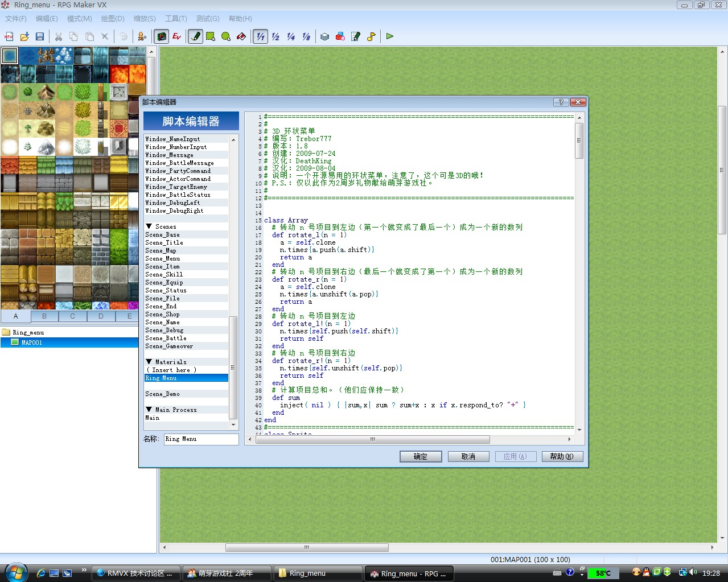Switch to Event mode (Ev) icon
Screen dimensions: 728x582
[x=177, y=36]
